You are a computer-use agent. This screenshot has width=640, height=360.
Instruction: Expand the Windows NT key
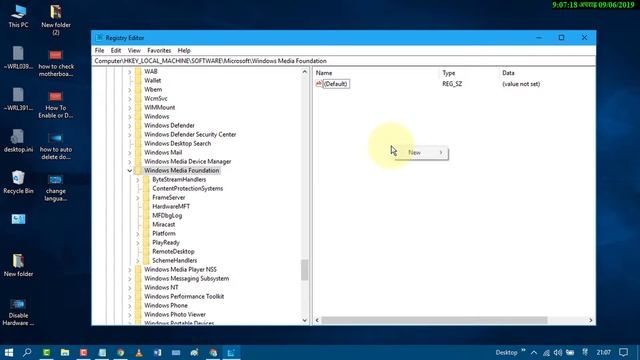(130, 287)
